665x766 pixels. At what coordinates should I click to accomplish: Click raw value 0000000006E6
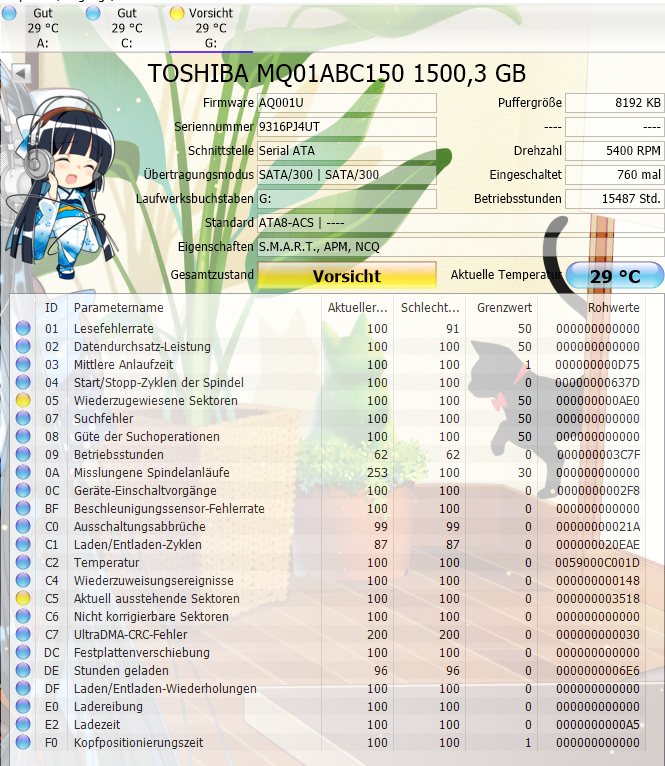[x=598, y=670]
